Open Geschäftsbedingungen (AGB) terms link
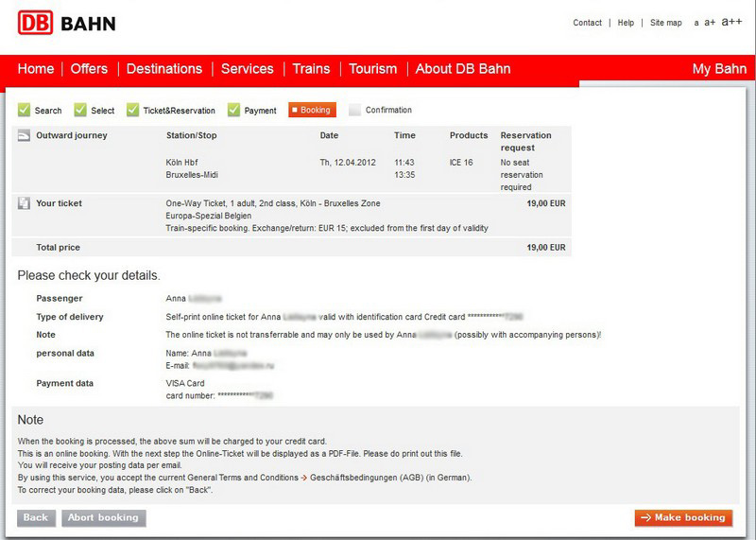756x540 pixels. point(367,478)
